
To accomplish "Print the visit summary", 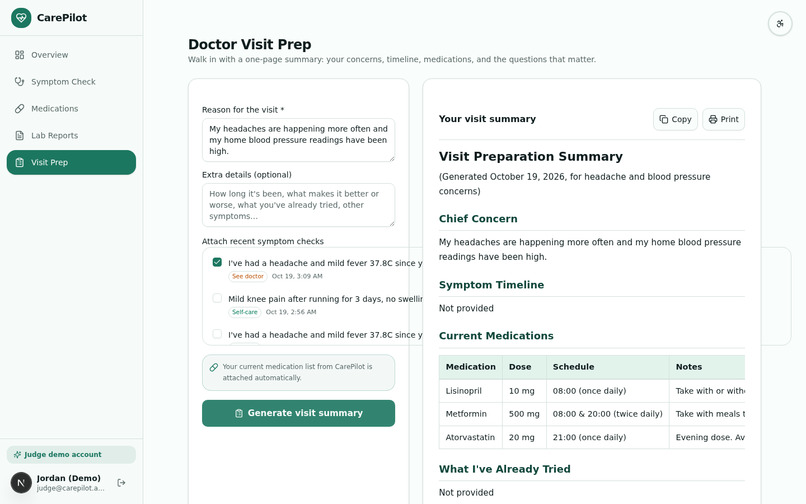I will pos(723,119).
